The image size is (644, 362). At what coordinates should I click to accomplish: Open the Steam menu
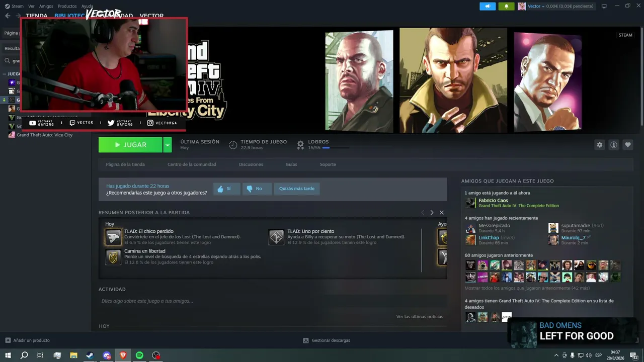click(14, 6)
